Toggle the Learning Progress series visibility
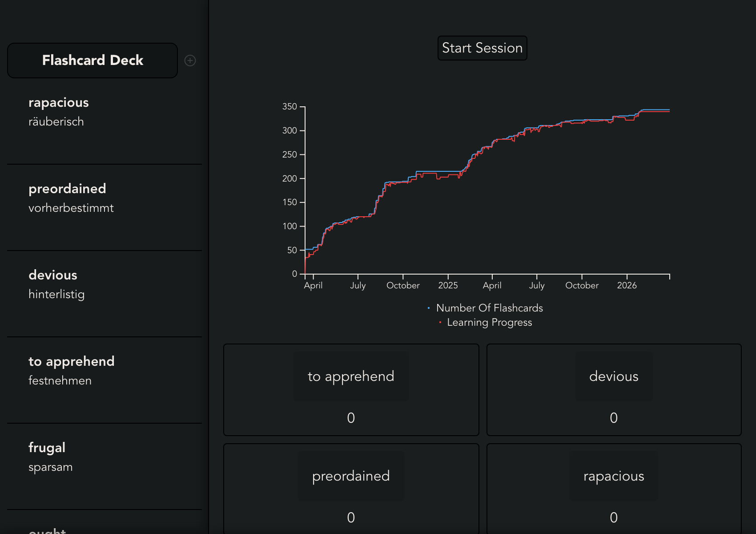 tap(489, 322)
